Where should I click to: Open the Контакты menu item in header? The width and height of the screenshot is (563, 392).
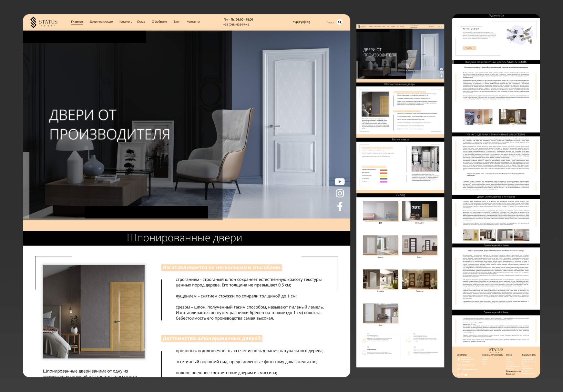coord(193,22)
